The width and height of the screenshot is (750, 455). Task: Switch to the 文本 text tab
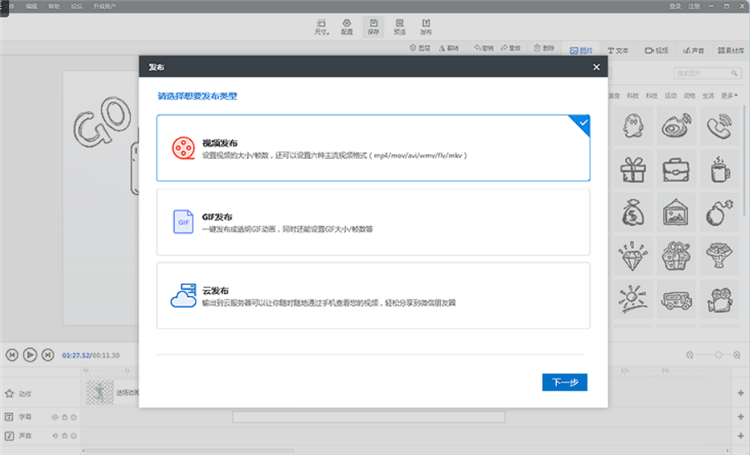pyautogui.click(x=618, y=49)
